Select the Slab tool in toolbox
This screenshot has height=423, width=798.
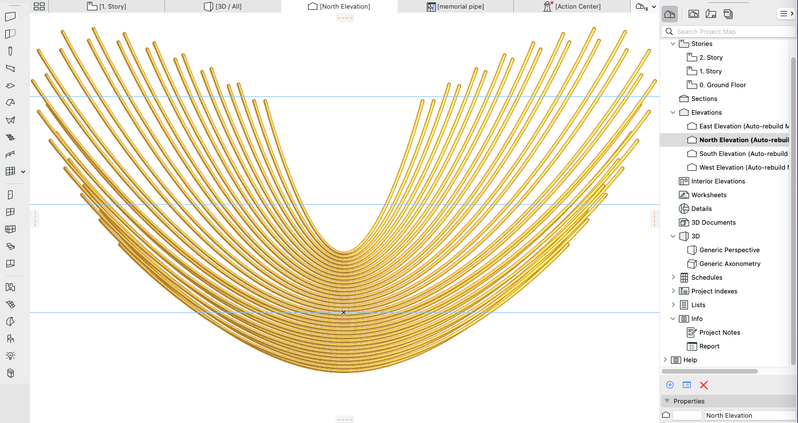(x=10, y=86)
